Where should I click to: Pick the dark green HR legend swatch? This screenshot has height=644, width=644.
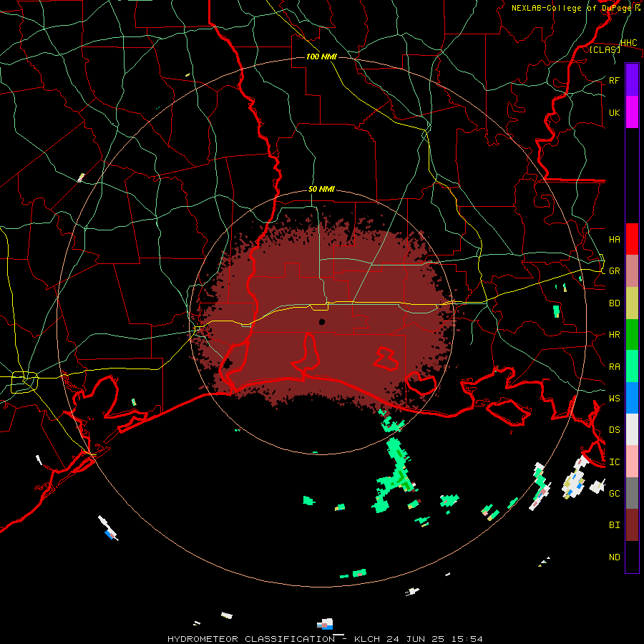632,334
